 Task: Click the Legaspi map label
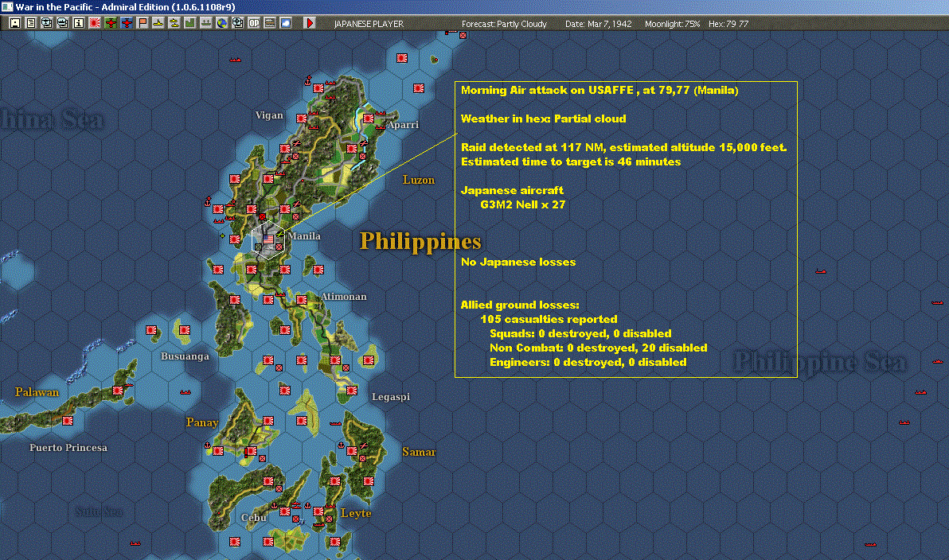390,397
